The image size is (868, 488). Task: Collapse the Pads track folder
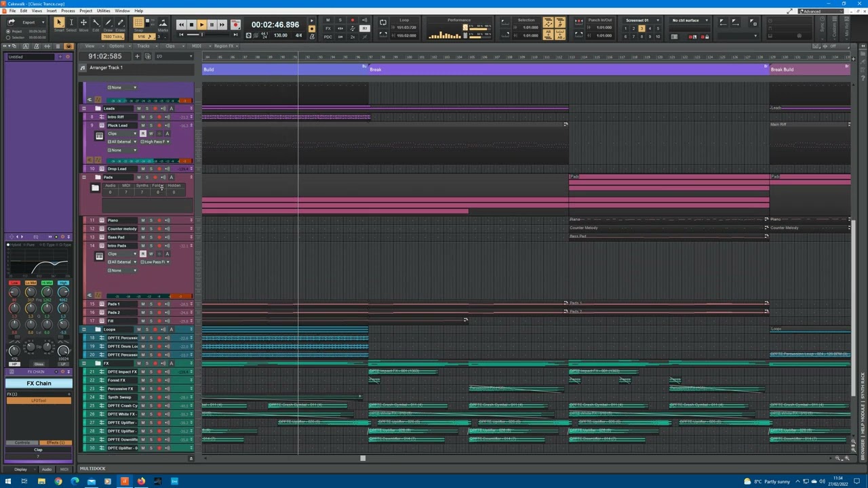(x=84, y=178)
